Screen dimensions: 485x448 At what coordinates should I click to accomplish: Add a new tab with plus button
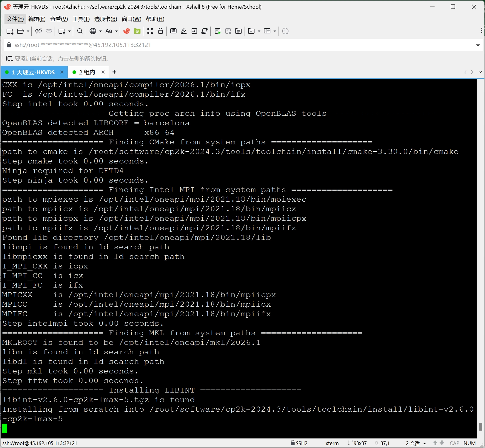(114, 72)
